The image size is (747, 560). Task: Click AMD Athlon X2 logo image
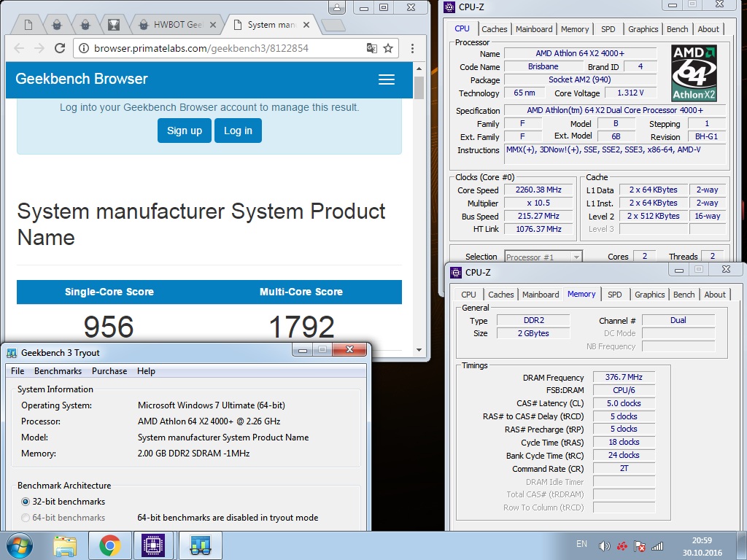[x=694, y=73]
